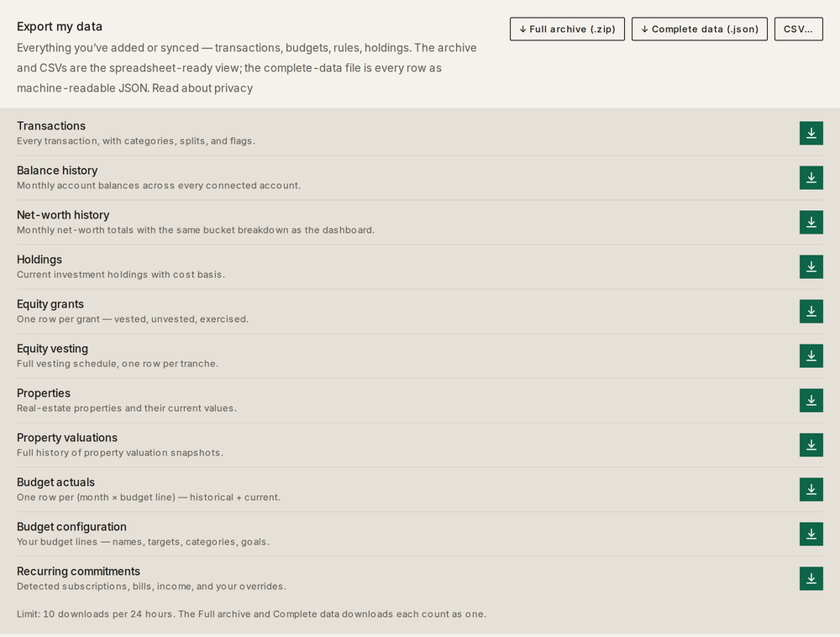
Task: Download the Property valuations export
Action: tap(811, 444)
